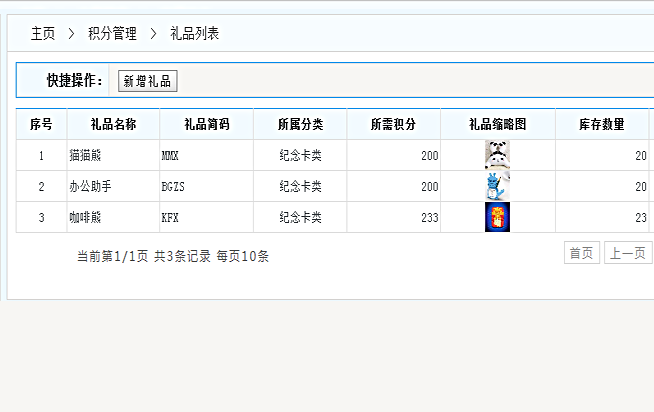Select 礼品列表 in the breadcrumb
Image resolution: width=654 pixels, height=412 pixels.
pyautogui.click(x=195, y=34)
